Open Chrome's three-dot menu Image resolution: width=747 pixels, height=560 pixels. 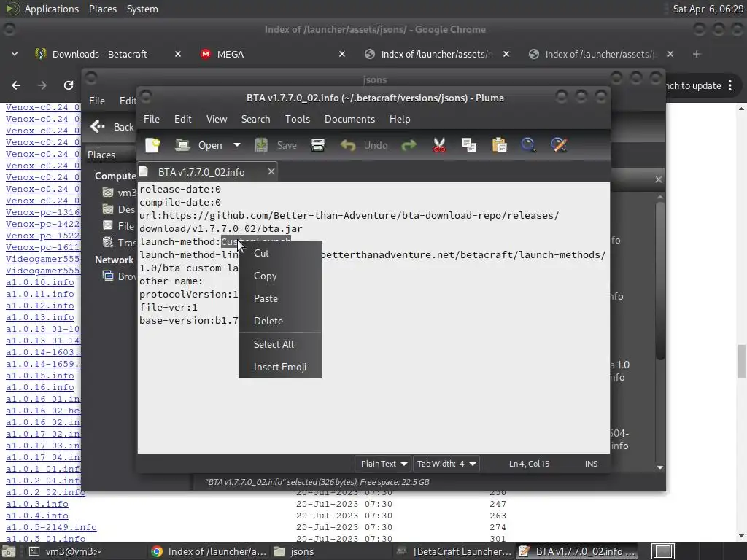point(731,85)
